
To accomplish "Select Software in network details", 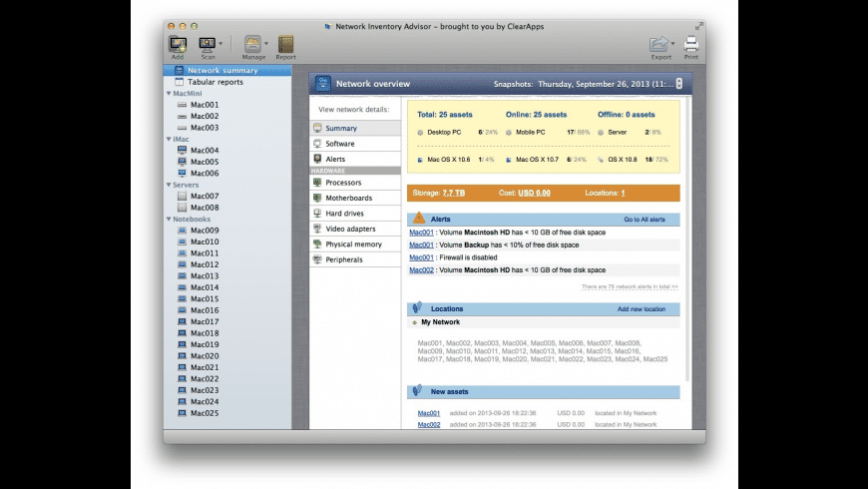I will (x=339, y=144).
